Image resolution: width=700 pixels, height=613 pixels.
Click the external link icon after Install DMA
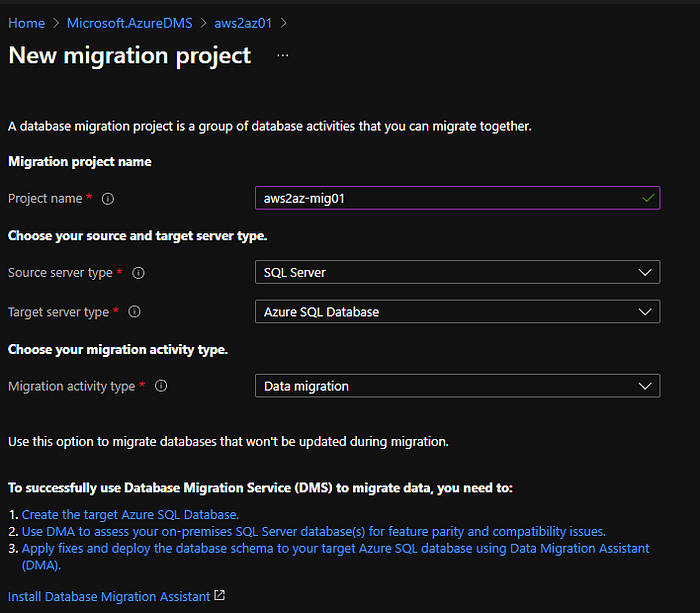(220, 596)
